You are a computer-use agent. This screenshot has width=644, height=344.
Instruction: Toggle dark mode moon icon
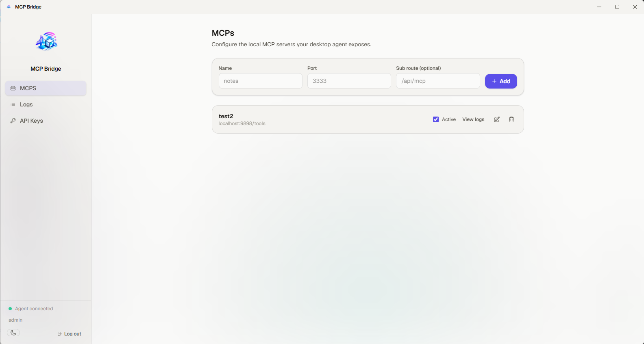pyautogui.click(x=13, y=333)
